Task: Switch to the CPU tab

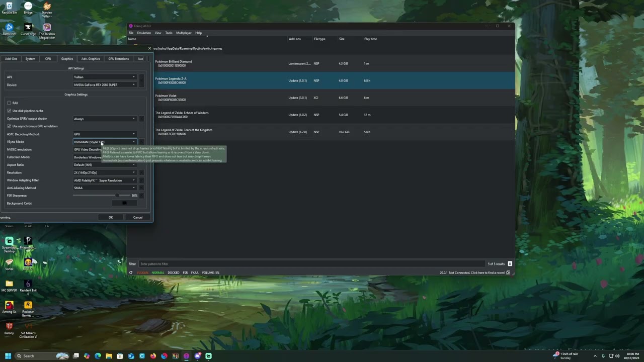Action: 48,59
